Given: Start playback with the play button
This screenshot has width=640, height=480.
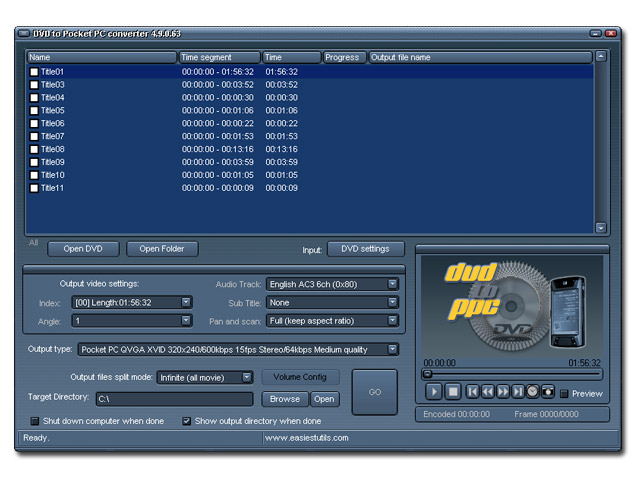Looking at the screenshot, I should [x=433, y=392].
